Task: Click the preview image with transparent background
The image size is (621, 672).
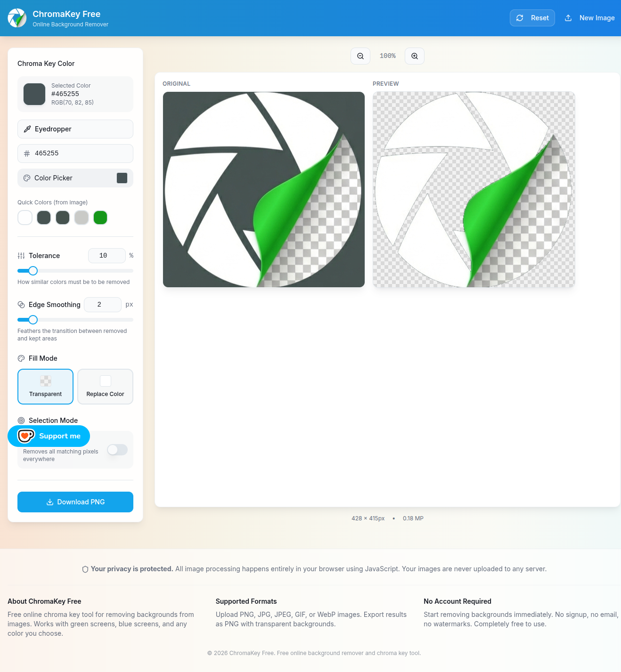Action: point(474,189)
